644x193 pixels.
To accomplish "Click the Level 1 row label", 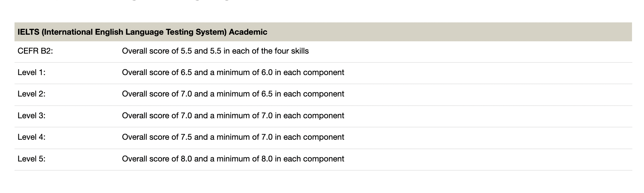I will click(x=32, y=73).
